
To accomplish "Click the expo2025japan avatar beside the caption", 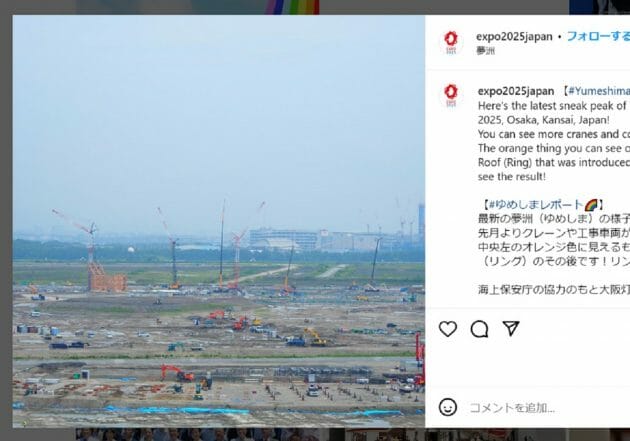I will point(451,95).
